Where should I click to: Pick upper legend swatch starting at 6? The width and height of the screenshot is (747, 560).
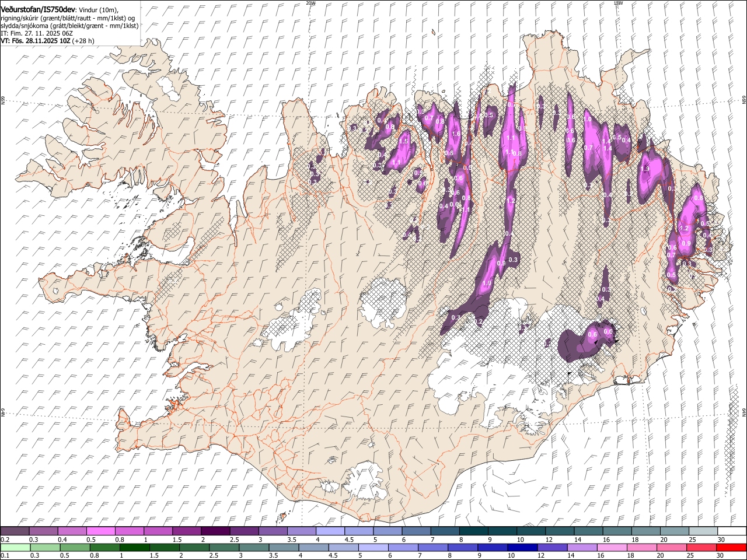[416, 531]
